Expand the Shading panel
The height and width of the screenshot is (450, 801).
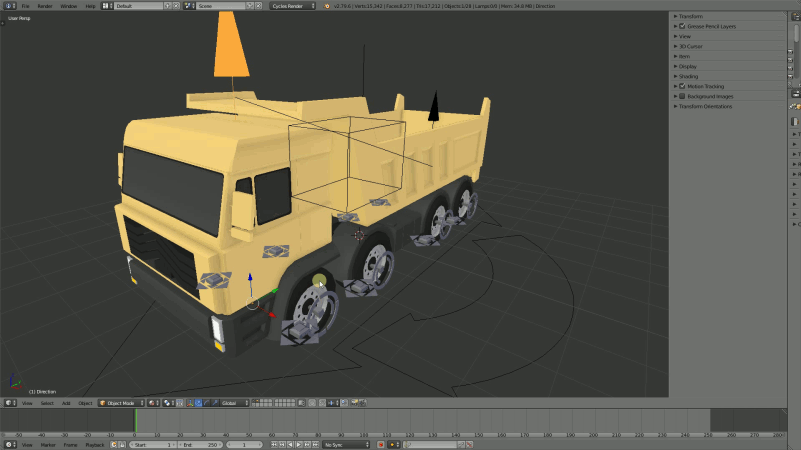(x=688, y=76)
